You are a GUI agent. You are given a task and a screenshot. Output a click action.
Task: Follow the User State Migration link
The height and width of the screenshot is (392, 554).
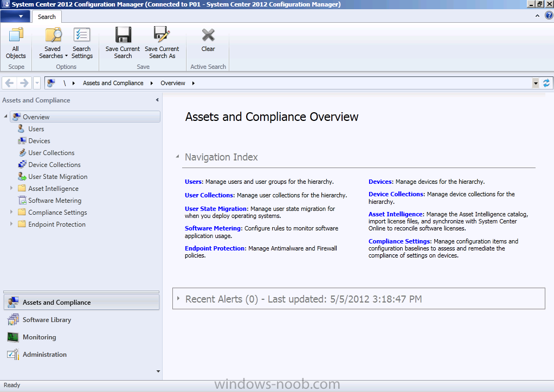coord(216,209)
